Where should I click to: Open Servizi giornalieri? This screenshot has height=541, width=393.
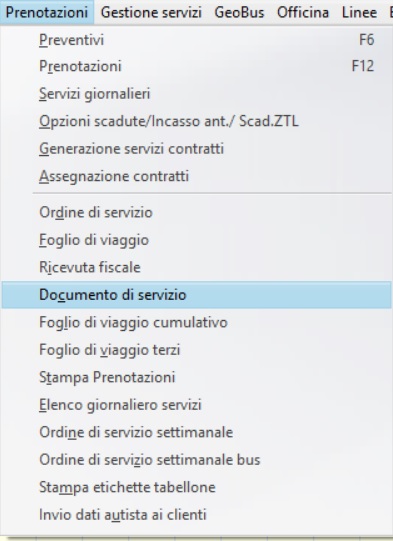(x=196, y=94)
